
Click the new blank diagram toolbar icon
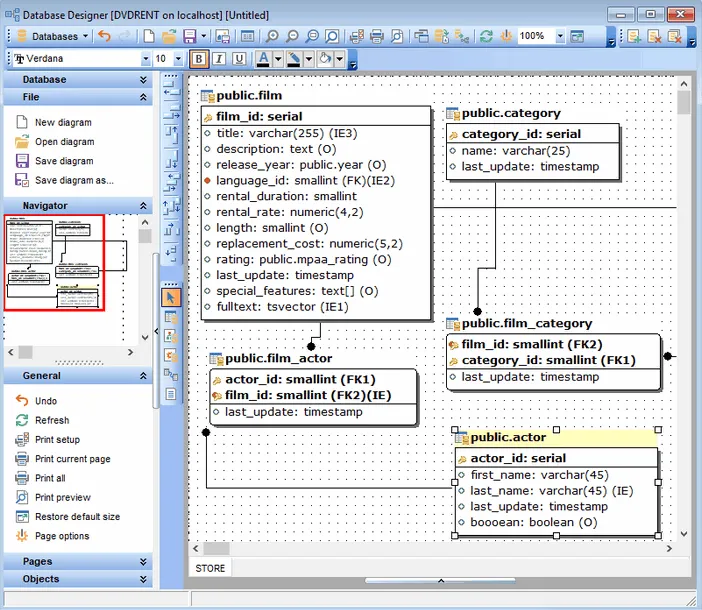pos(149,36)
